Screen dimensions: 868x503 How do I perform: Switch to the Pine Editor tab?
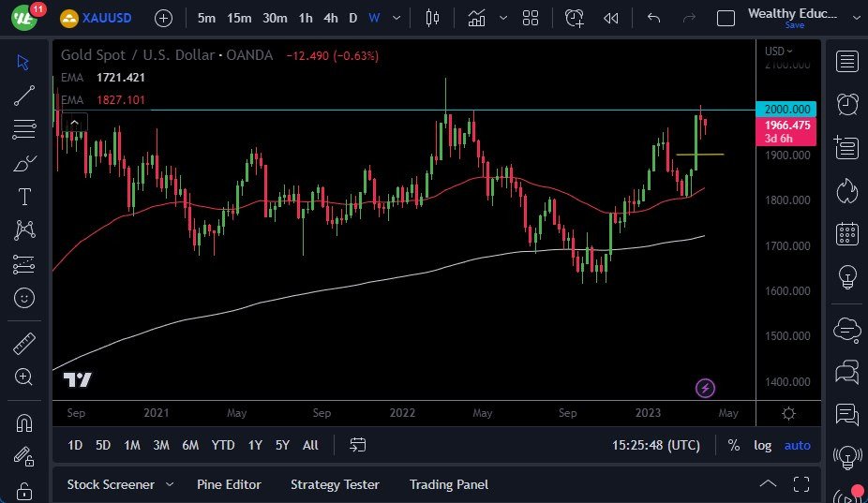pos(229,484)
